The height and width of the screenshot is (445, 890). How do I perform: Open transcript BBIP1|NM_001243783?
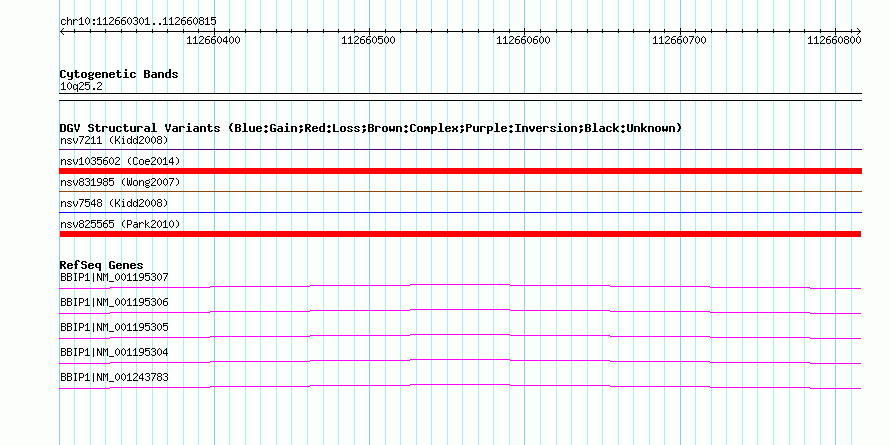point(114,377)
